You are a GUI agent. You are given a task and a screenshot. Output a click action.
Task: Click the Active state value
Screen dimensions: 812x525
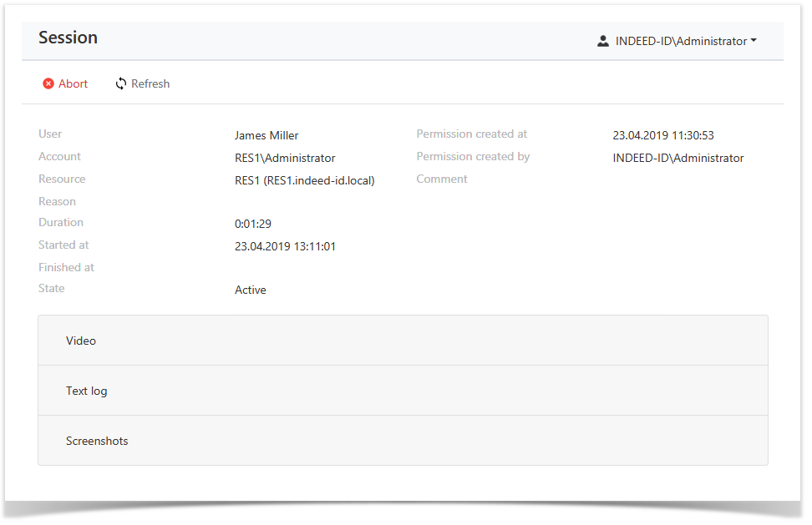coord(251,290)
